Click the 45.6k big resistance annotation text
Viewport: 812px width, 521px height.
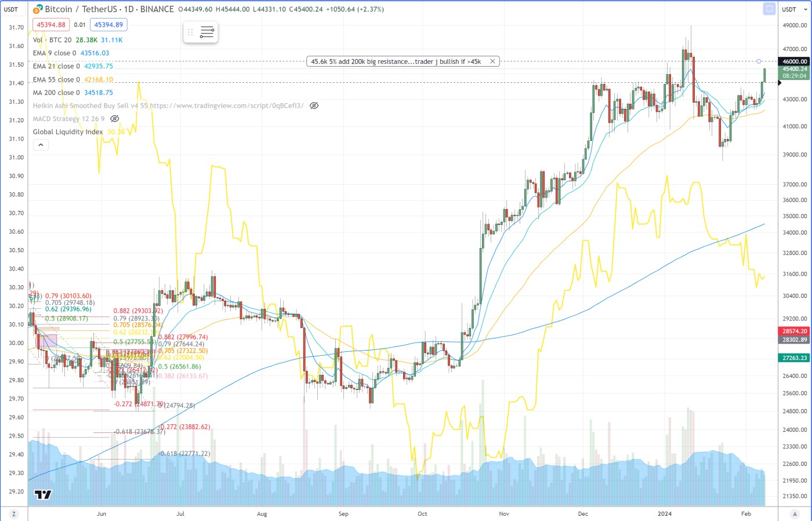pyautogui.click(x=396, y=61)
